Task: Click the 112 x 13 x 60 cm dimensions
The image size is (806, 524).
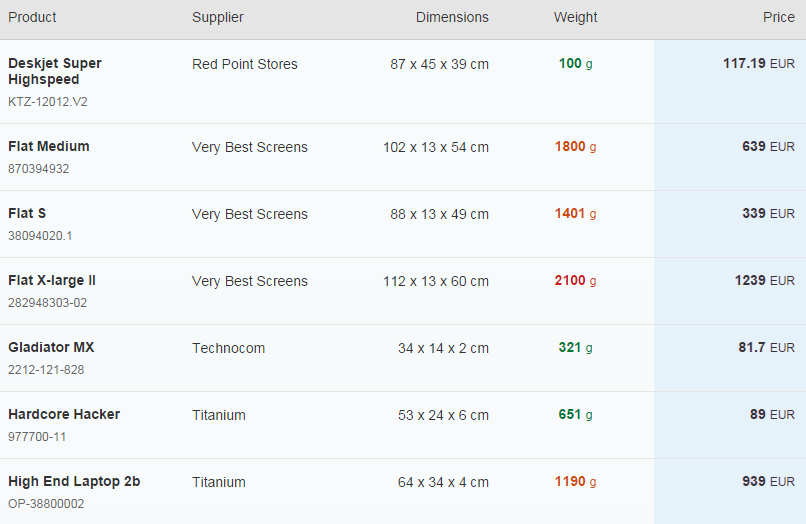Action: point(435,281)
